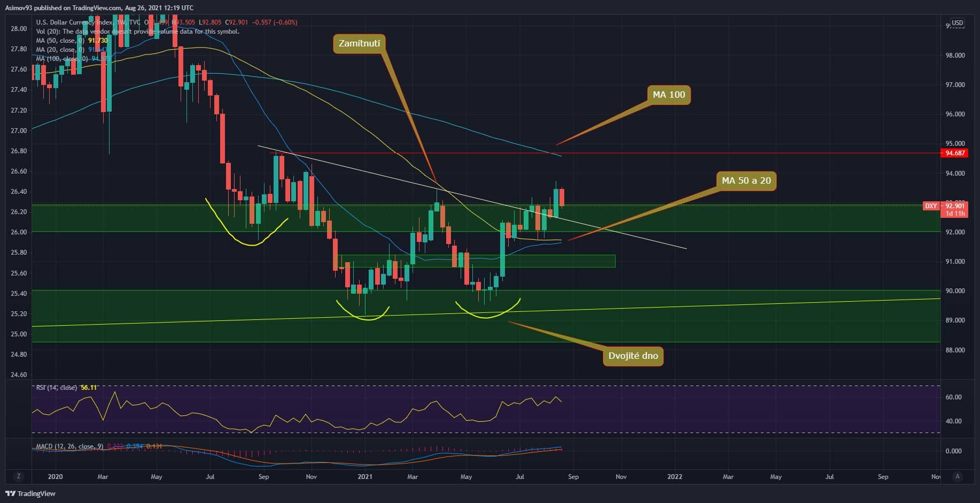
Task: Select the MA (50, close, 0) indicator legend
Action: click(72, 41)
